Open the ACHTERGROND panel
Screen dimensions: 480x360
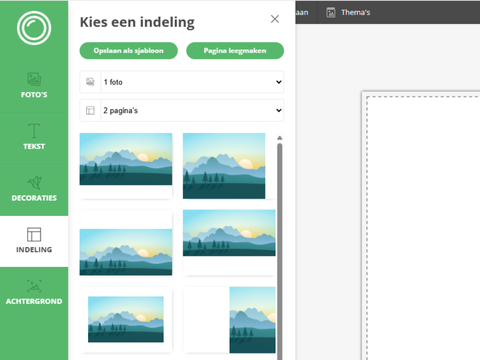(34, 292)
